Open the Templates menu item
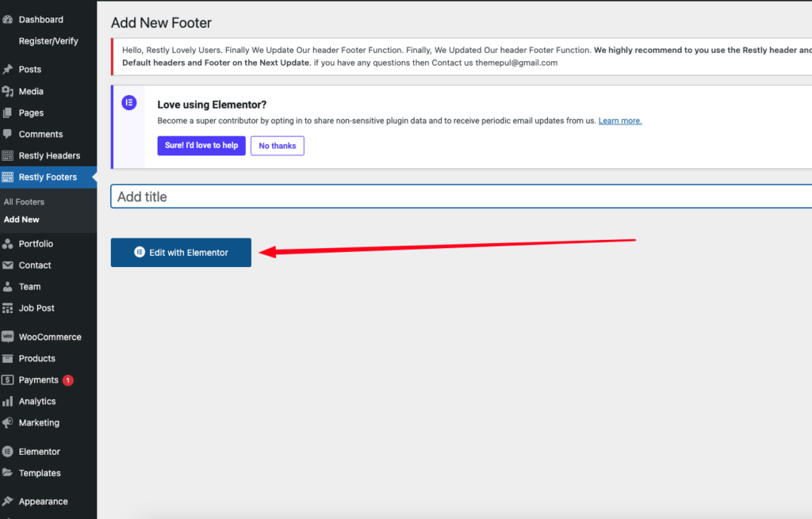 coord(40,473)
